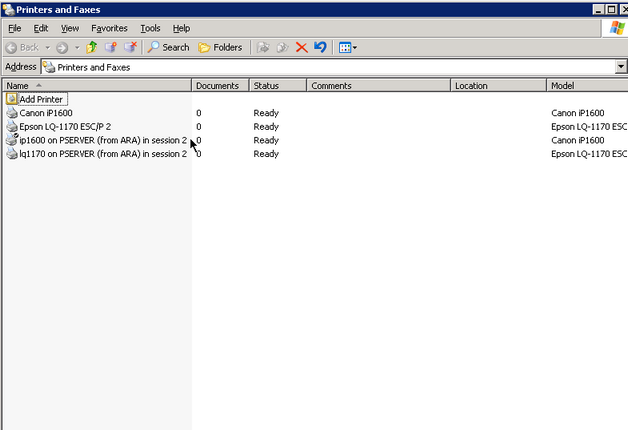Screen dimensions: 628x430
Task: Click the Up folder icon
Action: click(x=92, y=47)
